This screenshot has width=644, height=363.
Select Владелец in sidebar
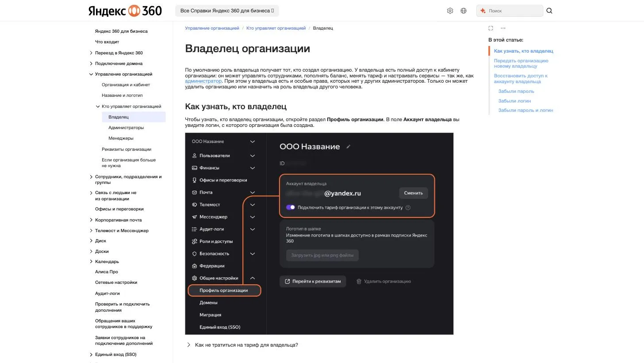pos(134,117)
